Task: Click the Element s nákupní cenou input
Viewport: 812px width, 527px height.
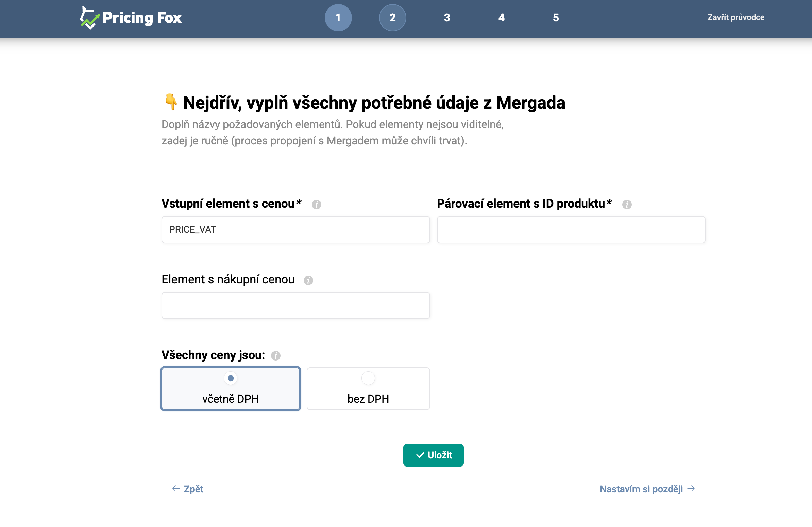Action: (295, 305)
